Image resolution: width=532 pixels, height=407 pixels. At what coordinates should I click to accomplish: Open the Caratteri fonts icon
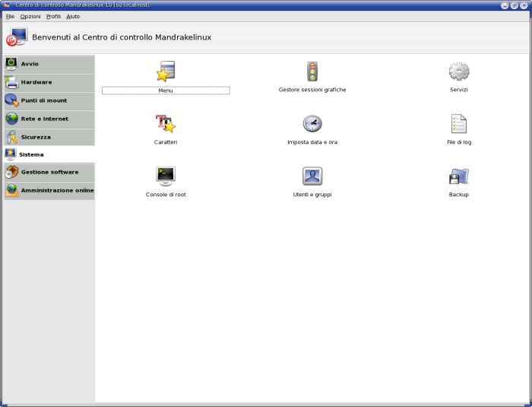click(166, 123)
